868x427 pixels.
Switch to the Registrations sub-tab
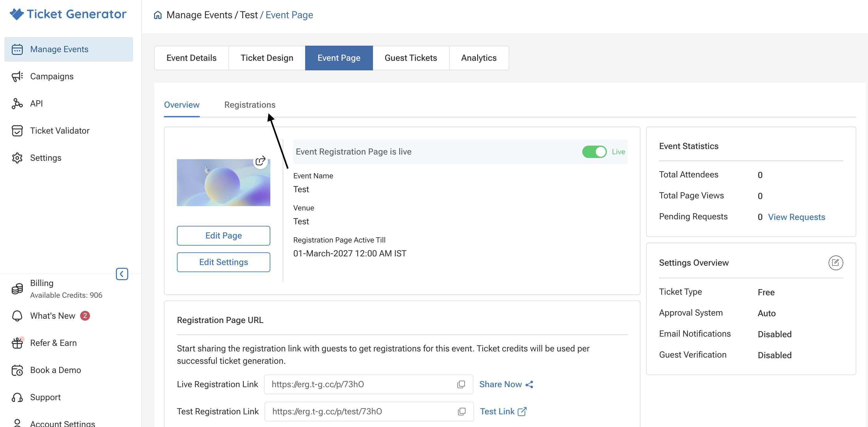click(250, 105)
